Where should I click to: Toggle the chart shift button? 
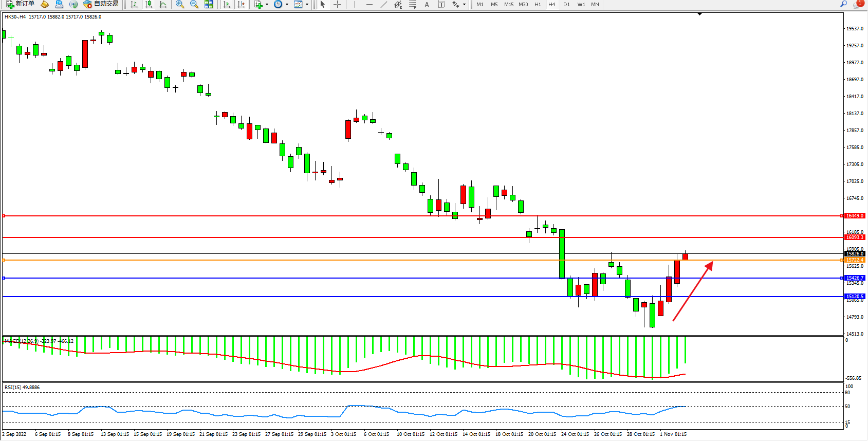[x=241, y=4]
